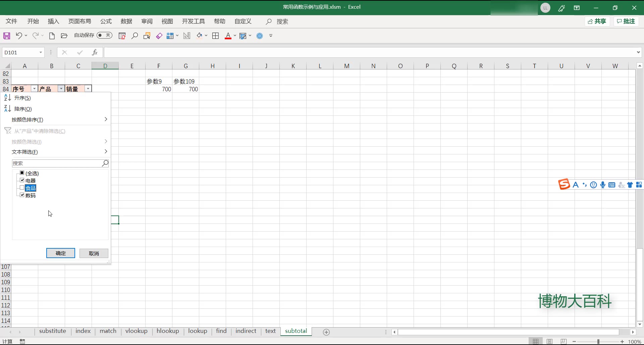
Task: Click inside the filter search box
Action: coord(57,163)
